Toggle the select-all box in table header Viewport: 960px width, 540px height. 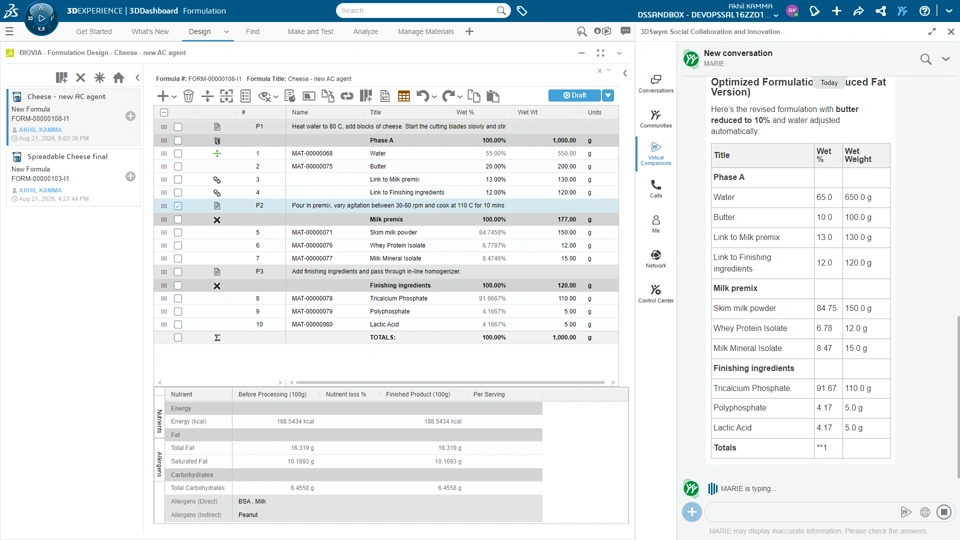164,113
